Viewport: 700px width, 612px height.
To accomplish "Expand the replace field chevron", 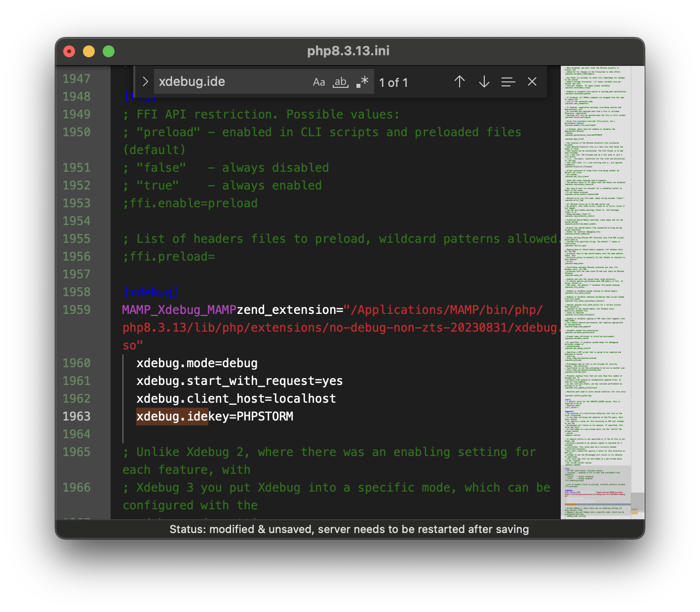I will coord(145,82).
